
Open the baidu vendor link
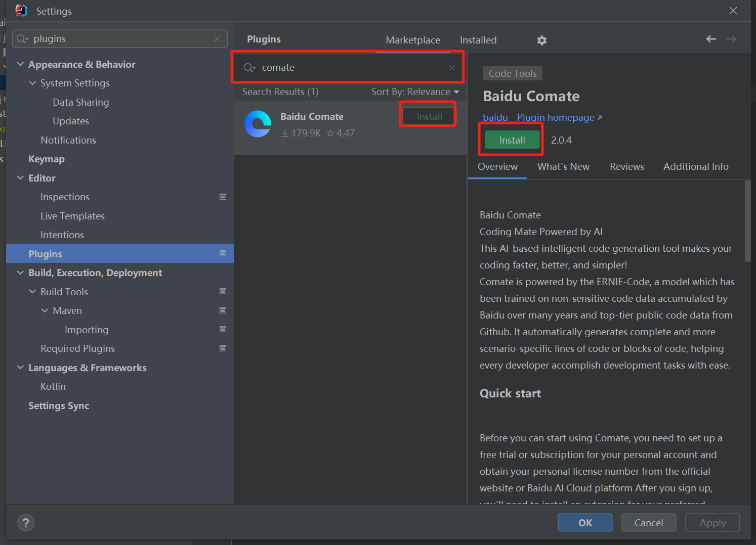pyautogui.click(x=495, y=117)
